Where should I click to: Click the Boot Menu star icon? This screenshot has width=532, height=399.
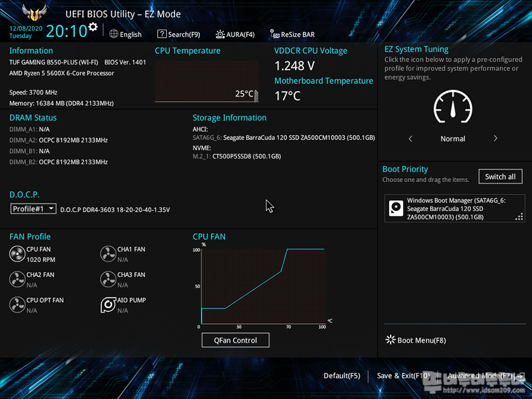tap(391, 340)
